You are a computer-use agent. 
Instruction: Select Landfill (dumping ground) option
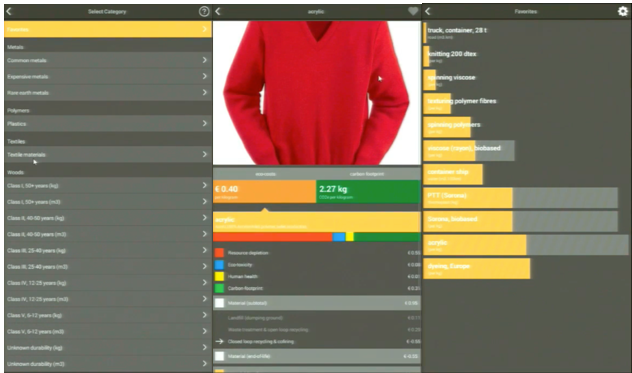coord(316,318)
